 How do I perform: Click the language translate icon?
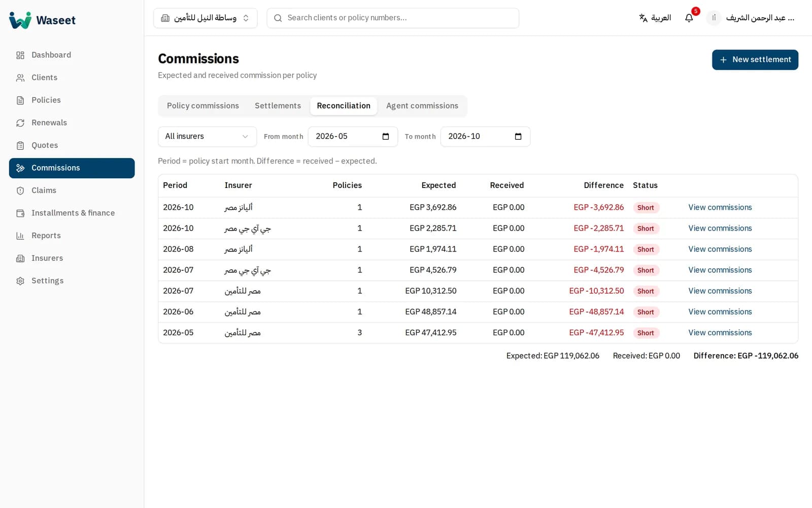643,18
